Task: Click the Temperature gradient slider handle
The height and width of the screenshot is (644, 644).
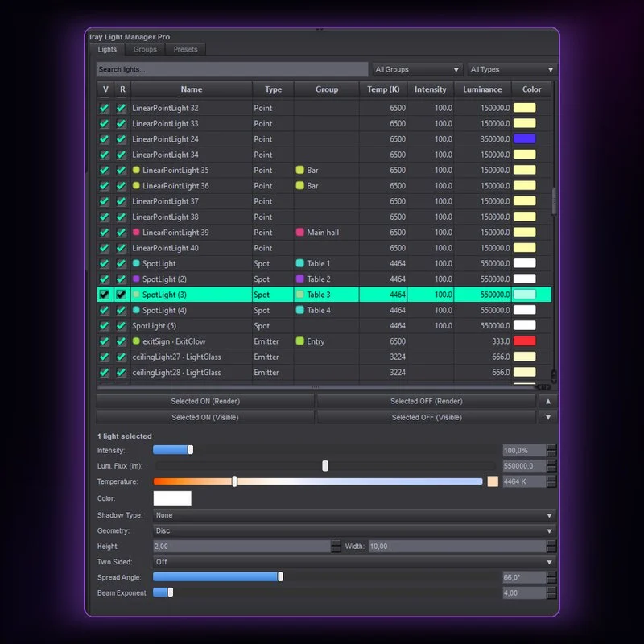Action: [234, 481]
